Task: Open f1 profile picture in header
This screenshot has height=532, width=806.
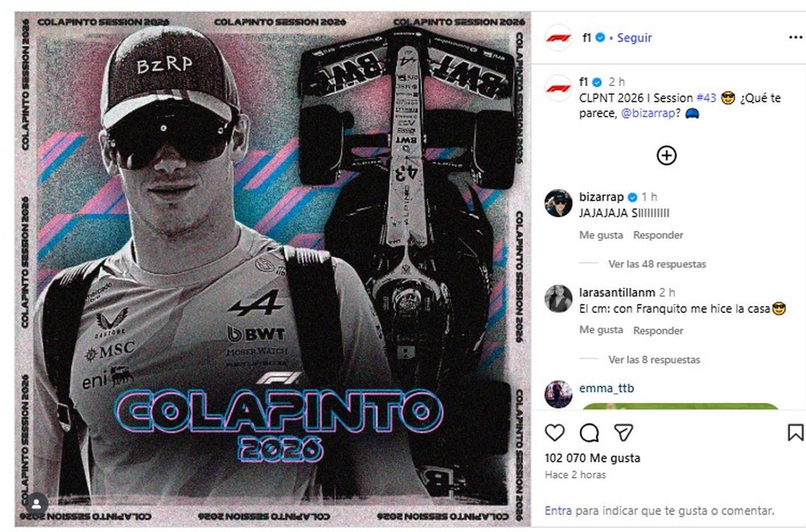Action: tap(559, 37)
